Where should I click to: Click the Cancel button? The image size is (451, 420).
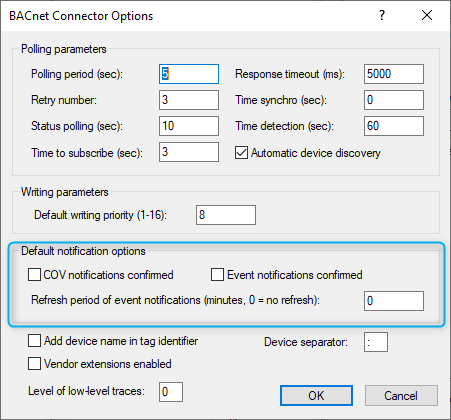[x=401, y=396]
